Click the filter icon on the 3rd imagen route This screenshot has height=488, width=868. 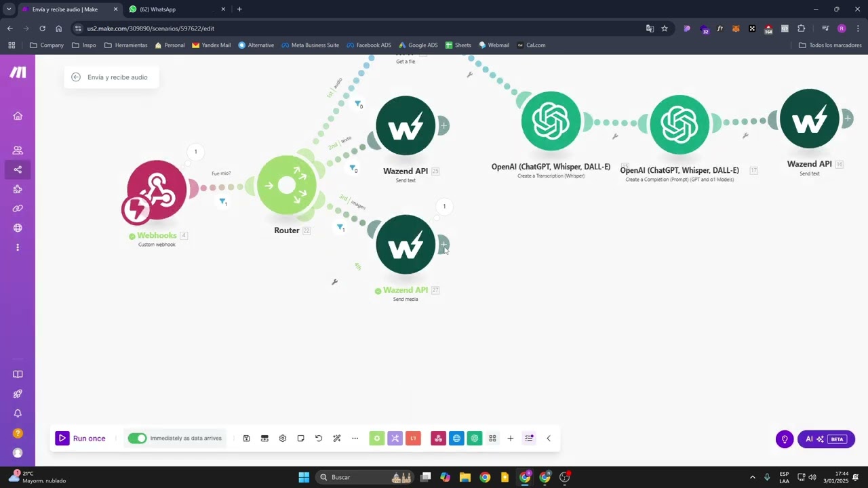click(x=340, y=227)
